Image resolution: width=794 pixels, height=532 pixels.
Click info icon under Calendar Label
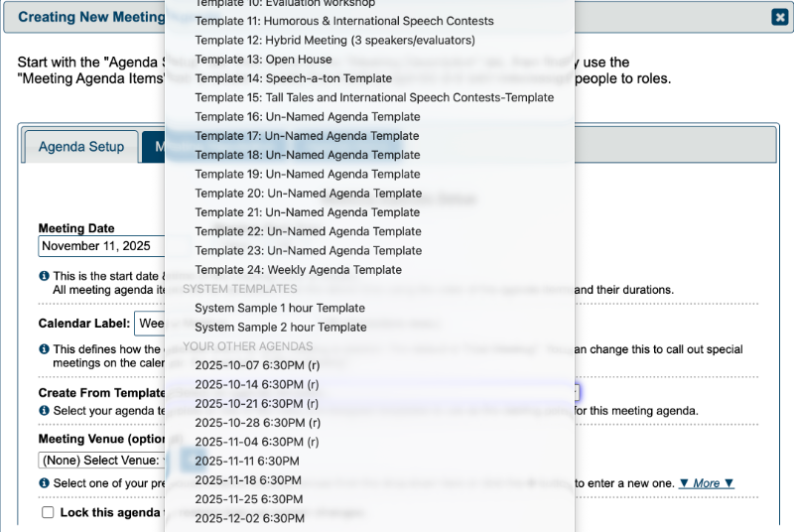45,349
